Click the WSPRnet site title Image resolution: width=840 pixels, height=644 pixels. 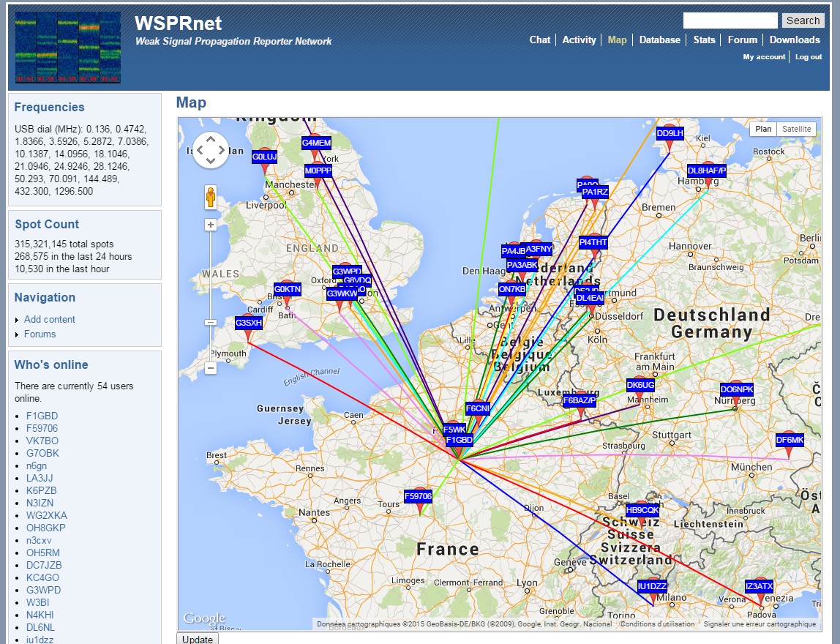click(178, 23)
